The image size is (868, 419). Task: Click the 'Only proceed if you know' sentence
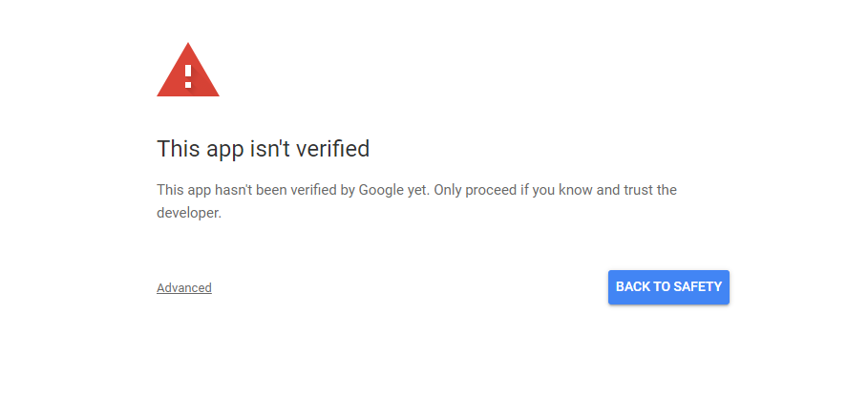513,190
